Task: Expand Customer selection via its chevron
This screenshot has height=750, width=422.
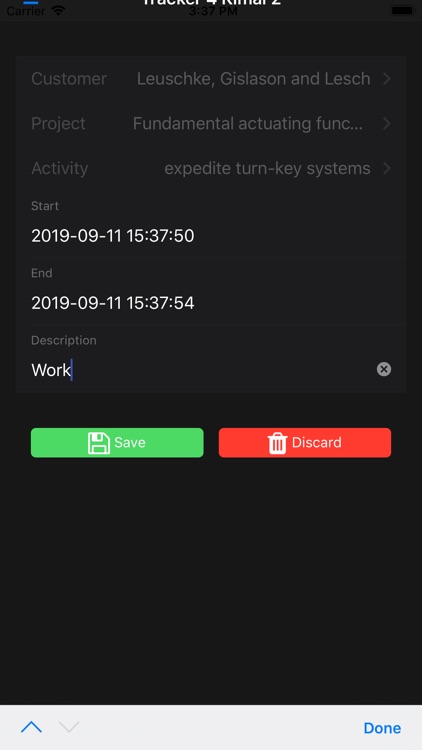Action: pyautogui.click(x=387, y=78)
